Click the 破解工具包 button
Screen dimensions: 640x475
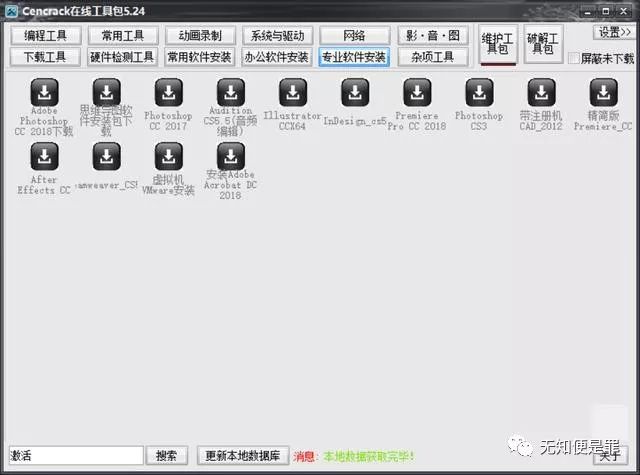(x=543, y=44)
